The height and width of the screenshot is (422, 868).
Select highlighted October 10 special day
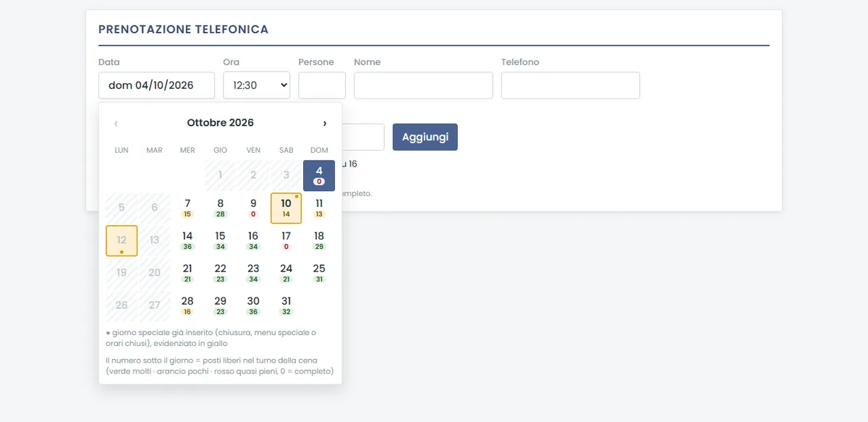[x=286, y=208]
